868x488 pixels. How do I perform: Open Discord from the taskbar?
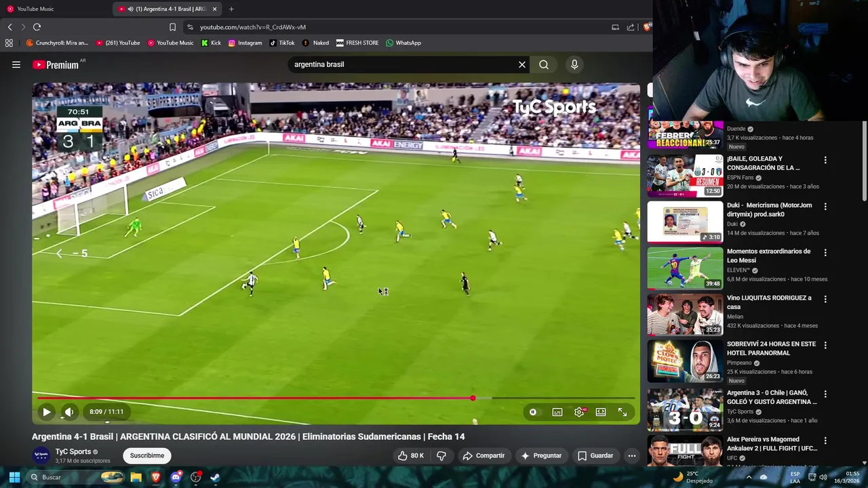click(176, 477)
